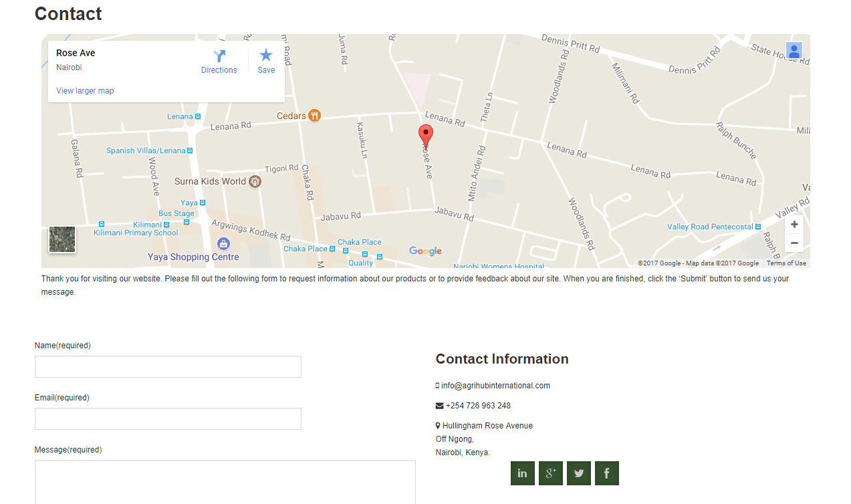Open Street View pegman icon
This screenshot has height=504, width=851.
[x=794, y=51]
